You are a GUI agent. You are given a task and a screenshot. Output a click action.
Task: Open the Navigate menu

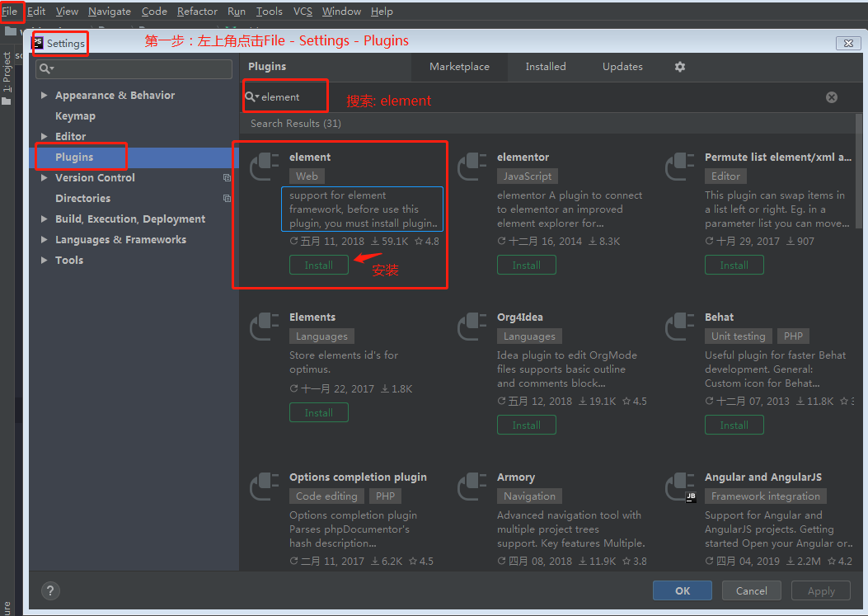(109, 11)
